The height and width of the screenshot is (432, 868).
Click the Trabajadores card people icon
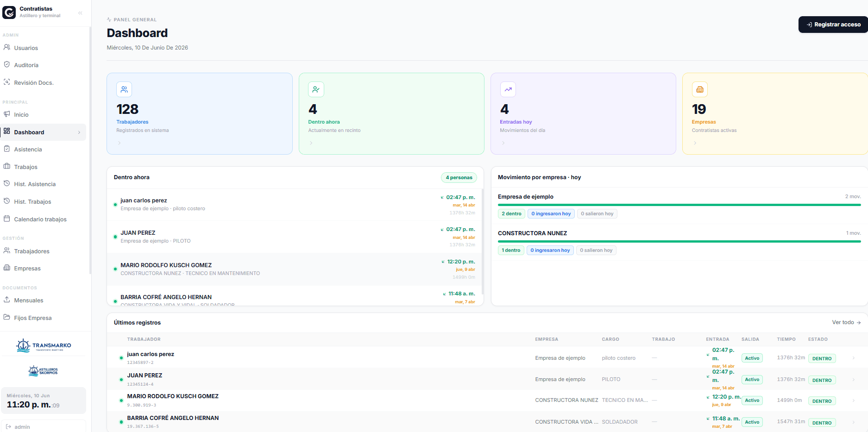(x=124, y=89)
